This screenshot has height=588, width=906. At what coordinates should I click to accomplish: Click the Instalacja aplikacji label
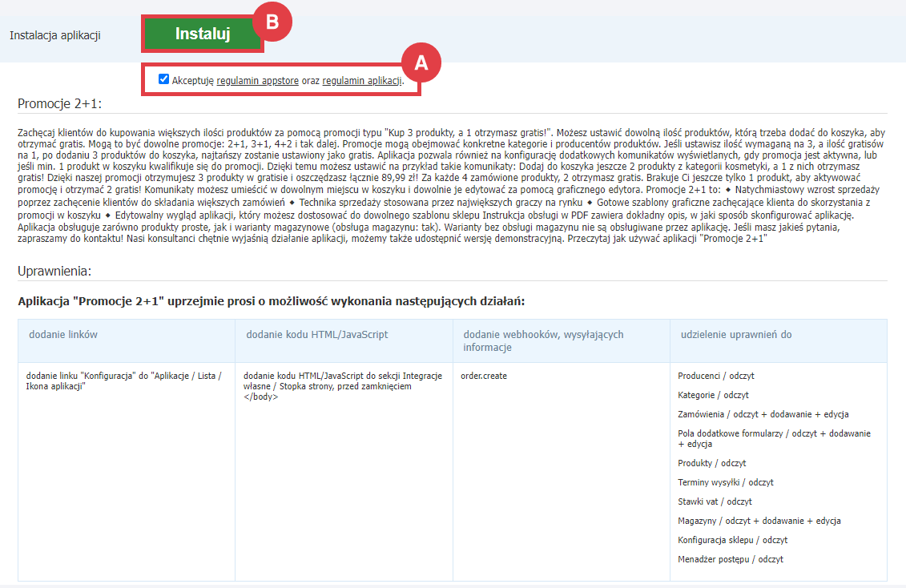tap(55, 35)
